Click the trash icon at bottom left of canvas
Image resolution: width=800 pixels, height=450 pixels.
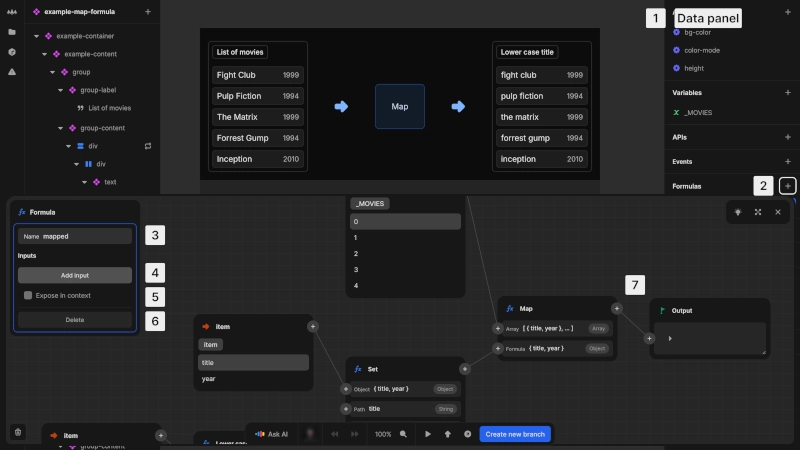(x=18, y=432)
